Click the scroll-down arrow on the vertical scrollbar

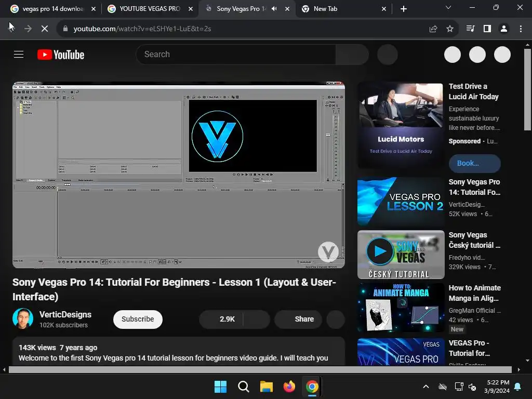[x=527, y=361]
